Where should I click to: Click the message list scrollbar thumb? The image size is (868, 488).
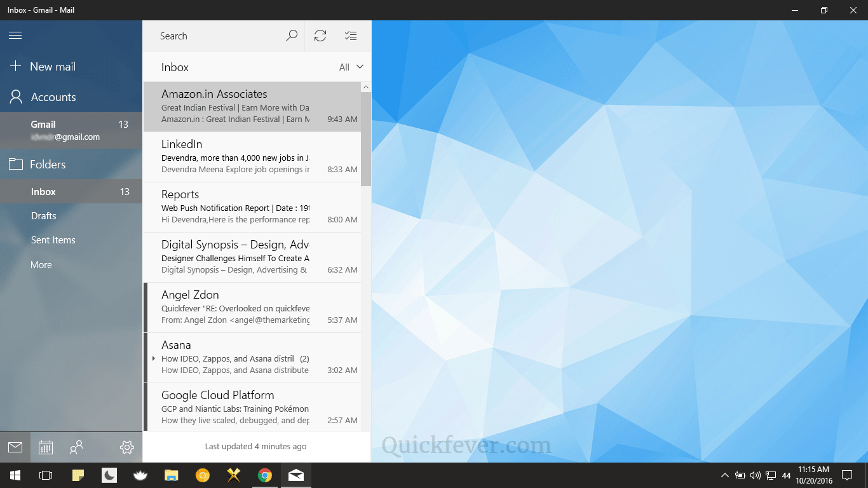coord(366,139)
